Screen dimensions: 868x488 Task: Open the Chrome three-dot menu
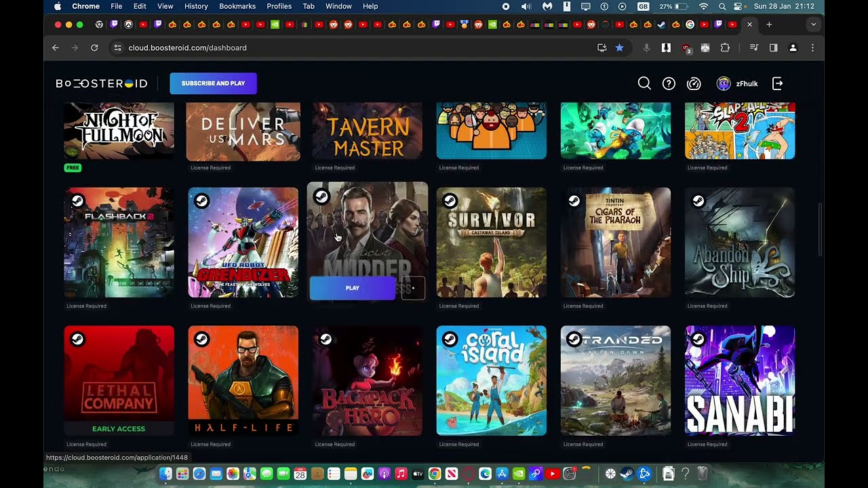pos(812,47)
